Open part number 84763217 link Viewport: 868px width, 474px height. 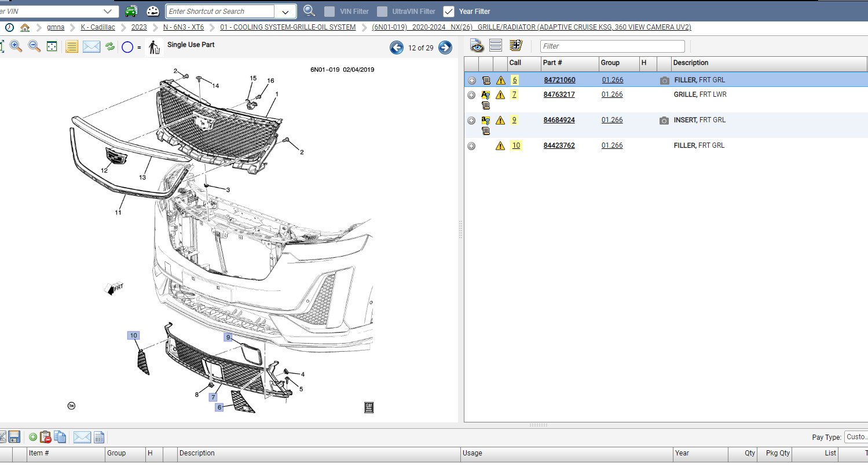pos(559,94)
